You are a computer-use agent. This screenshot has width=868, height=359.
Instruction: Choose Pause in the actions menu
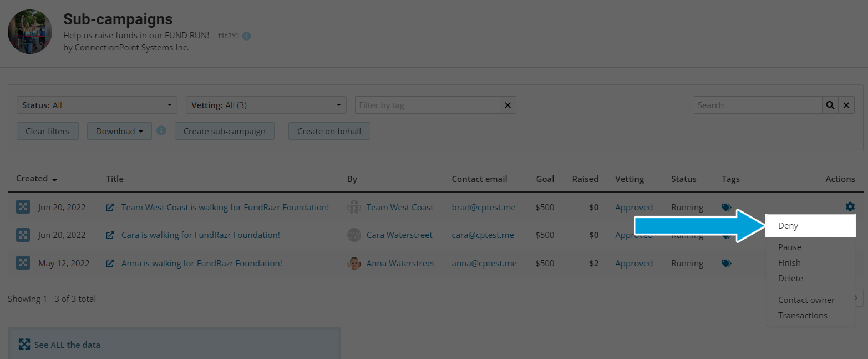click(790, 247)
